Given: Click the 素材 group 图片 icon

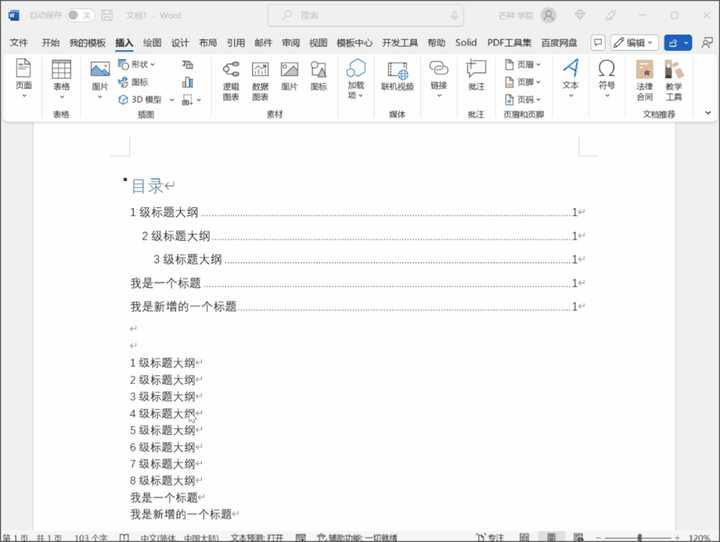Looking at the screenshot, I should pos(289,76).
